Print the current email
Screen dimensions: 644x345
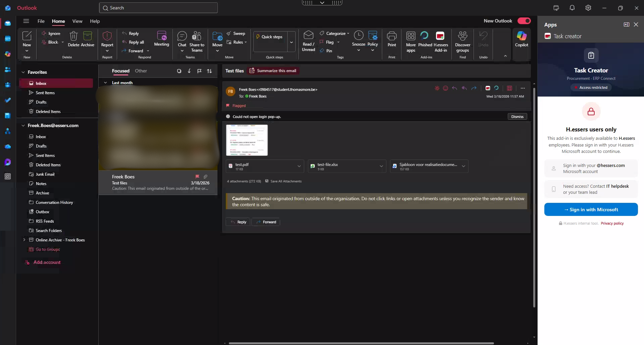pos(392,39)
